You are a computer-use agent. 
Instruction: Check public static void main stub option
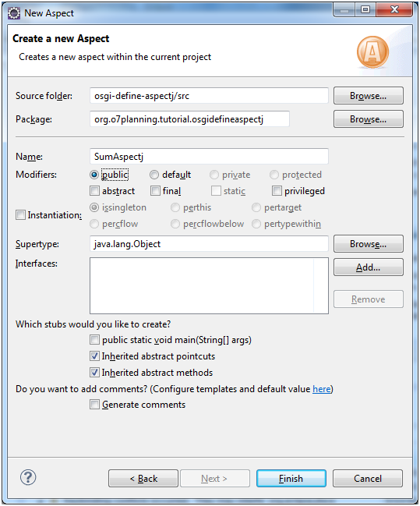point(94,340)
